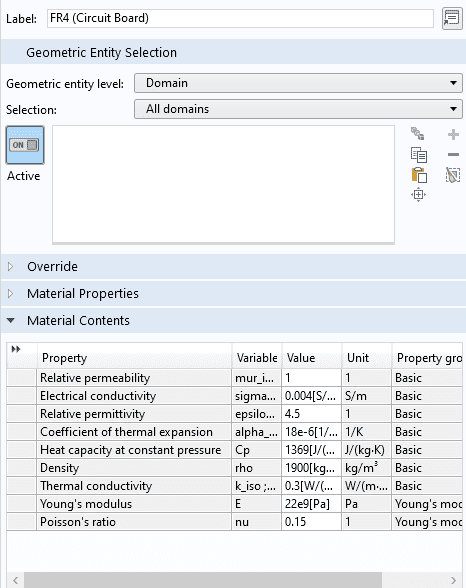Click the horizontal scrollbar left arrow
The height and width of the screenshot is (588, 466).
tap(15, 580)
